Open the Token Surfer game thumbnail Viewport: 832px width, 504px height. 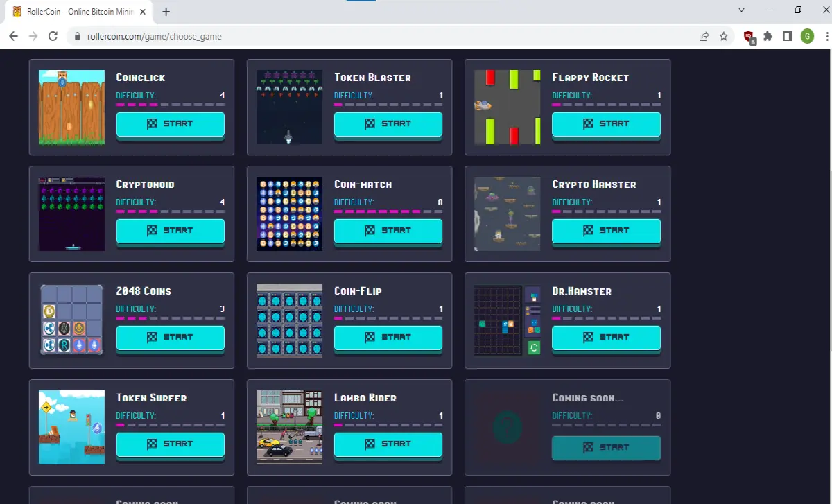click(71, 428)
